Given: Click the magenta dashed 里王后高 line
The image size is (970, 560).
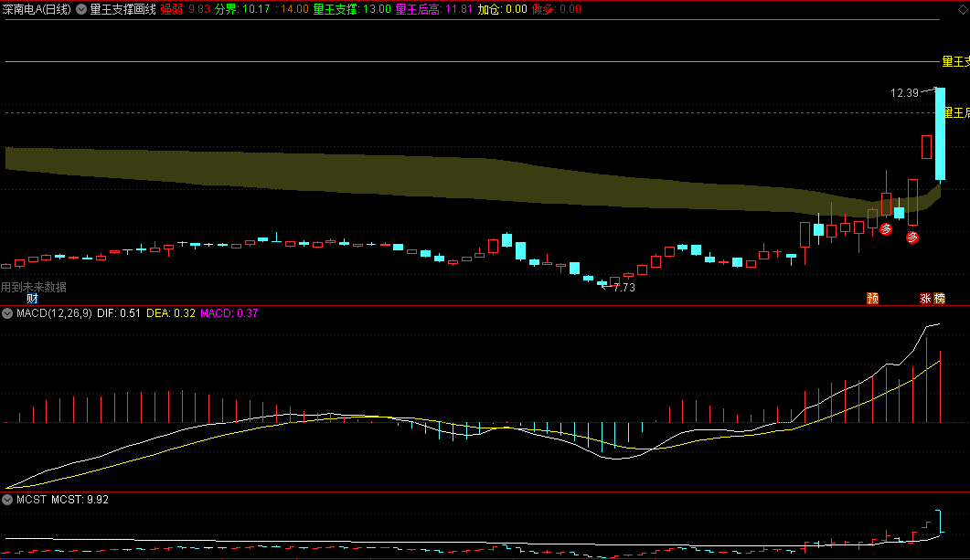Looking at the screenshot, I should point(469,113).
